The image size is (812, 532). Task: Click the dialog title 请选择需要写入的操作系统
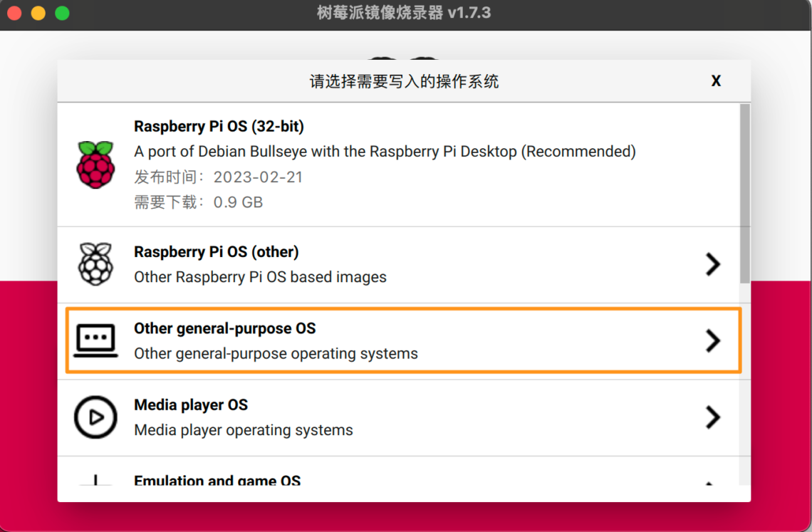(403, 80)
